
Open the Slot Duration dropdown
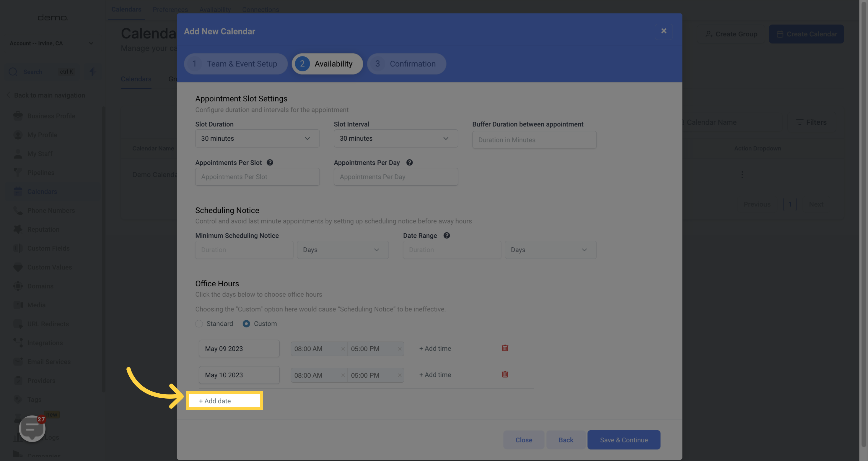click(257, 138)
